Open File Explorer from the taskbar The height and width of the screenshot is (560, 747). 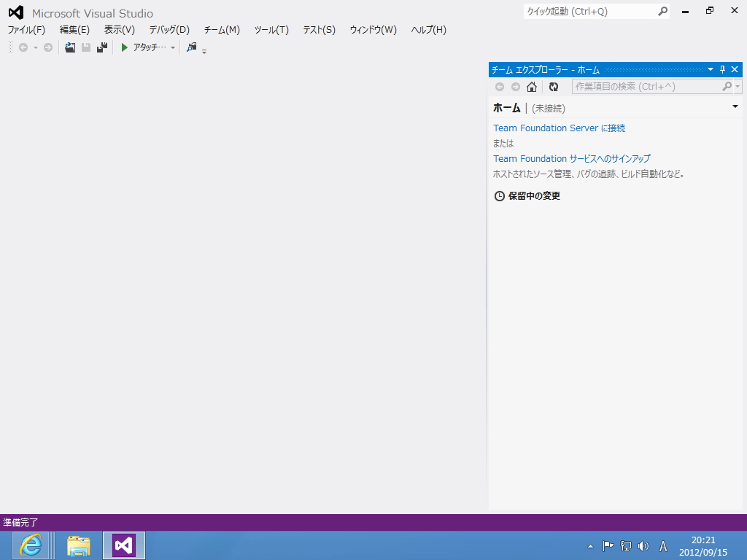(79, 545)
